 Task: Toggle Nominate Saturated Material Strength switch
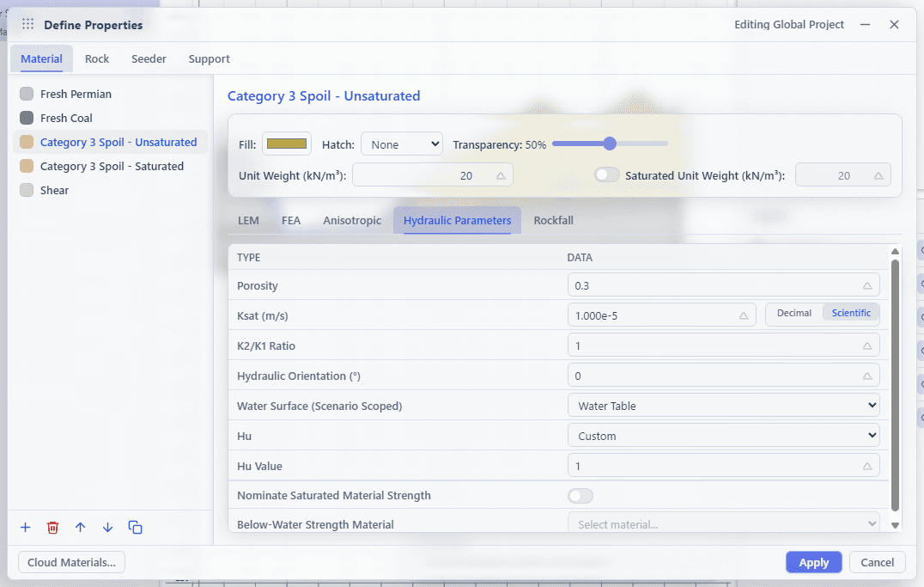(581, 496)
